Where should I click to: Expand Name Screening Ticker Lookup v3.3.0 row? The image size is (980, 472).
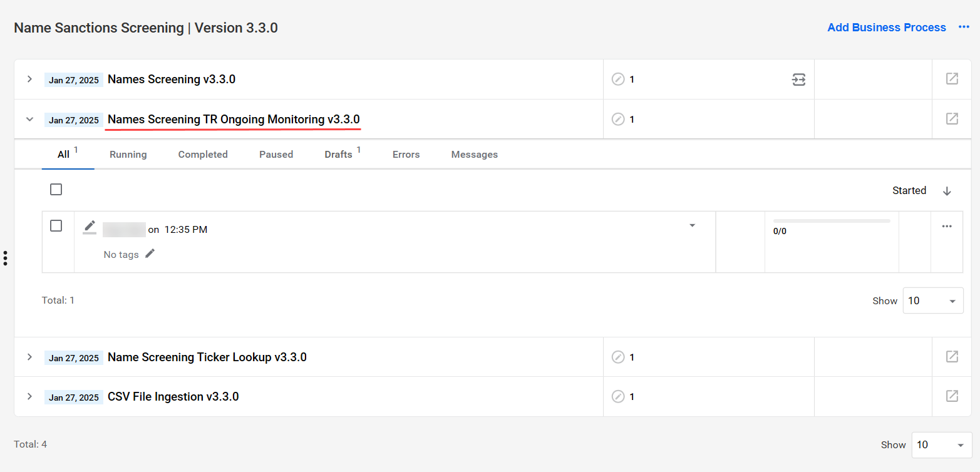coord(29,357)
